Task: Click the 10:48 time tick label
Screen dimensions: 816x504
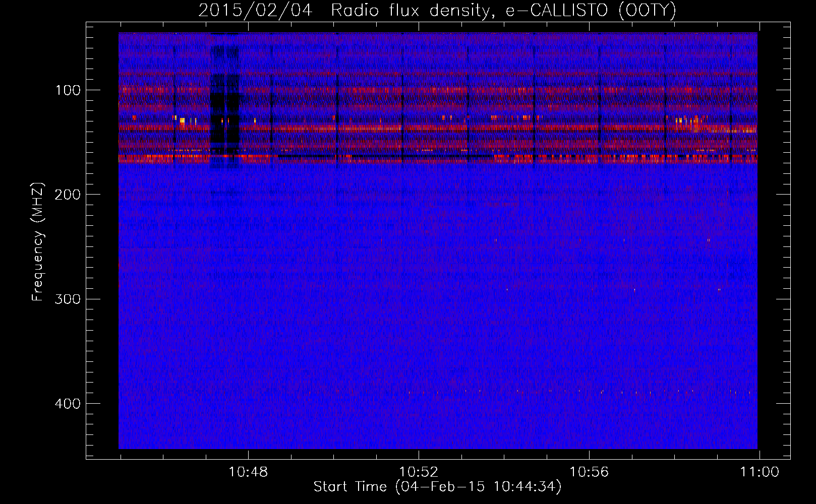Action: click(x=249, y=472)
